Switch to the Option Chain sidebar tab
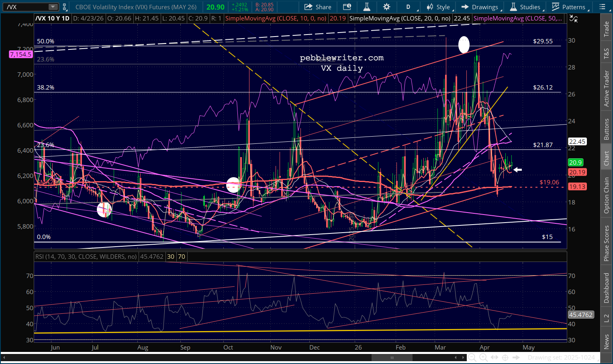The width and height of the screenshot is (613, 364). pyautogui.click(x=607, y=196)
